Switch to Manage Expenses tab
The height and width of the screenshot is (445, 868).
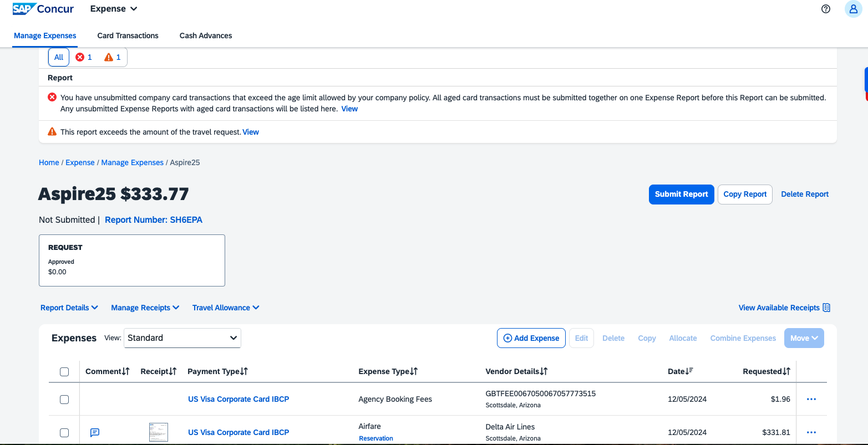click(x=45, y=35)
